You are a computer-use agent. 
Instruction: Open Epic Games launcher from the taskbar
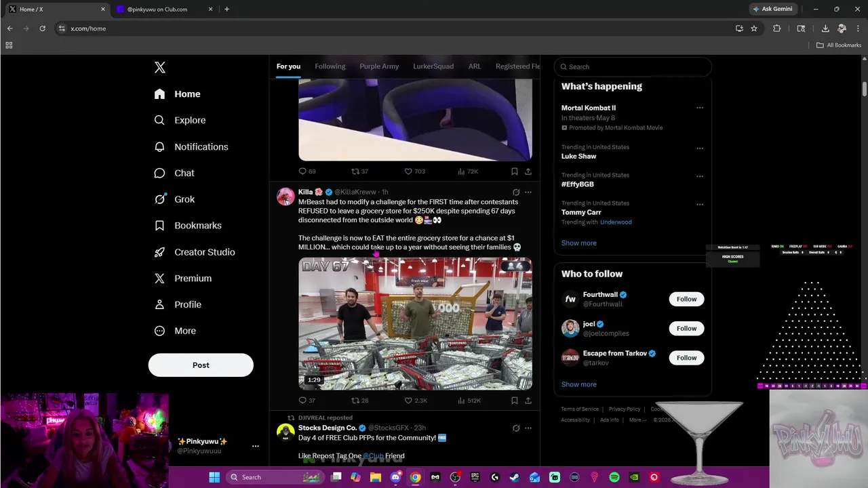tap(475, 477)
